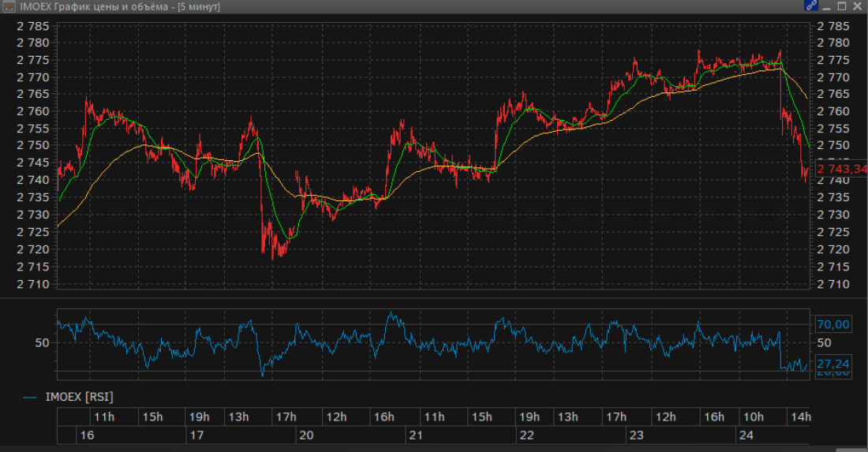Screen dimensions: 868x452
Task: Click the right scale value 2 780
Action: point(833,43)
